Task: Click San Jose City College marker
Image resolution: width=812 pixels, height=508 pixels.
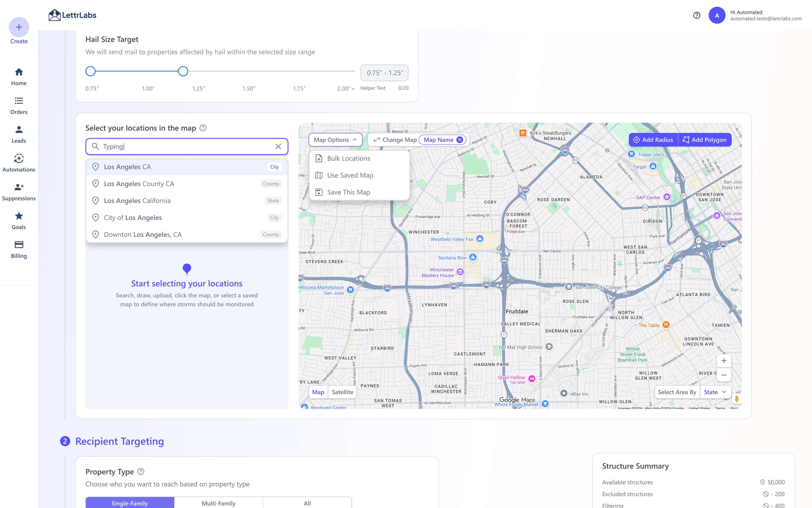Action: coord(568,287)
